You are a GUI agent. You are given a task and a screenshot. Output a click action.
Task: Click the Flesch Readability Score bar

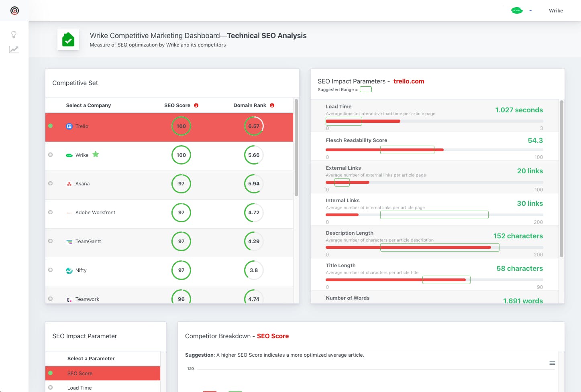pyautogui.click(x=434, y=150)
